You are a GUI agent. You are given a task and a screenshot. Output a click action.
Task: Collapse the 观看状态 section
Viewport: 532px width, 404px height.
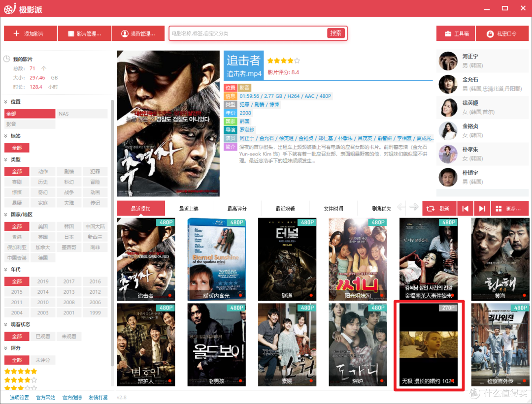(6, 324)
